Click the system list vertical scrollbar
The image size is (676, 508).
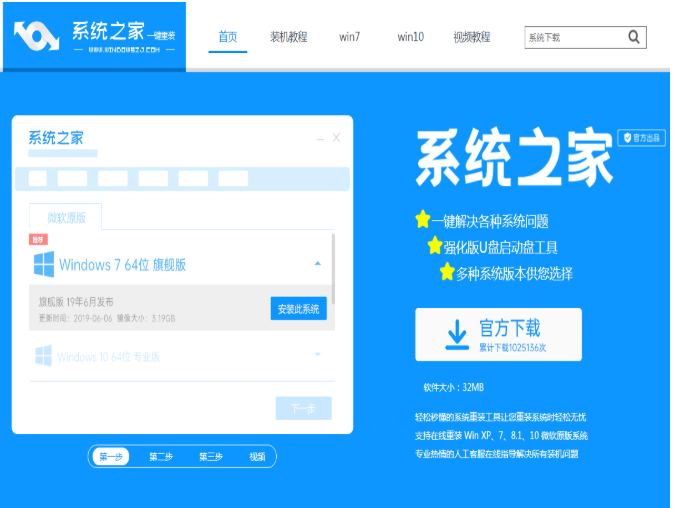coord(333,269)
